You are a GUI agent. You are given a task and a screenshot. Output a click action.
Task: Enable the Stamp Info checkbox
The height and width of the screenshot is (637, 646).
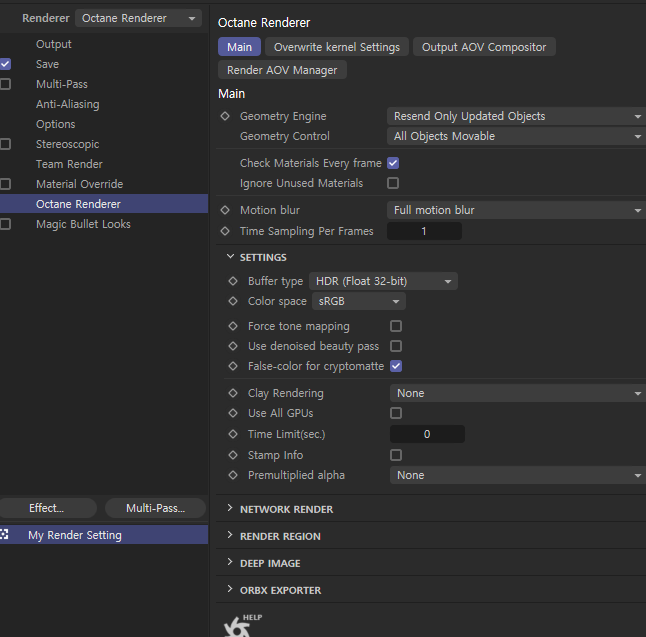396,455
